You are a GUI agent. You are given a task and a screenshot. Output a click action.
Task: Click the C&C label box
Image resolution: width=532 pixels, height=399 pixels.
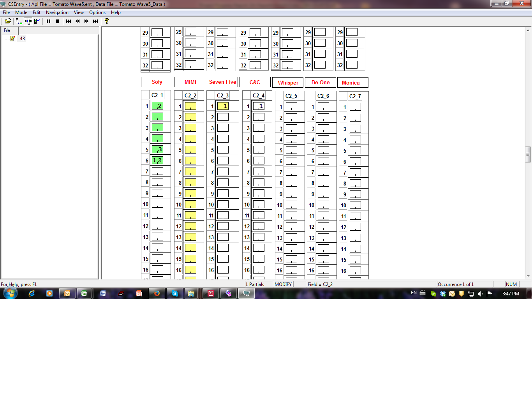pos(255,82)
